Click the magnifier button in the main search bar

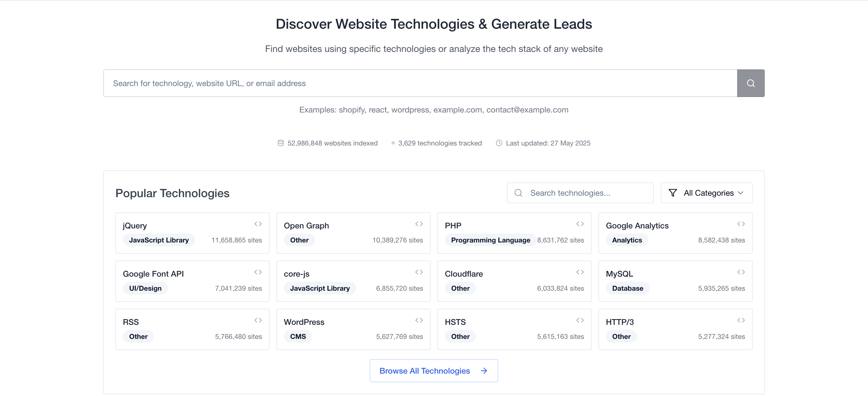click(750, 83)
